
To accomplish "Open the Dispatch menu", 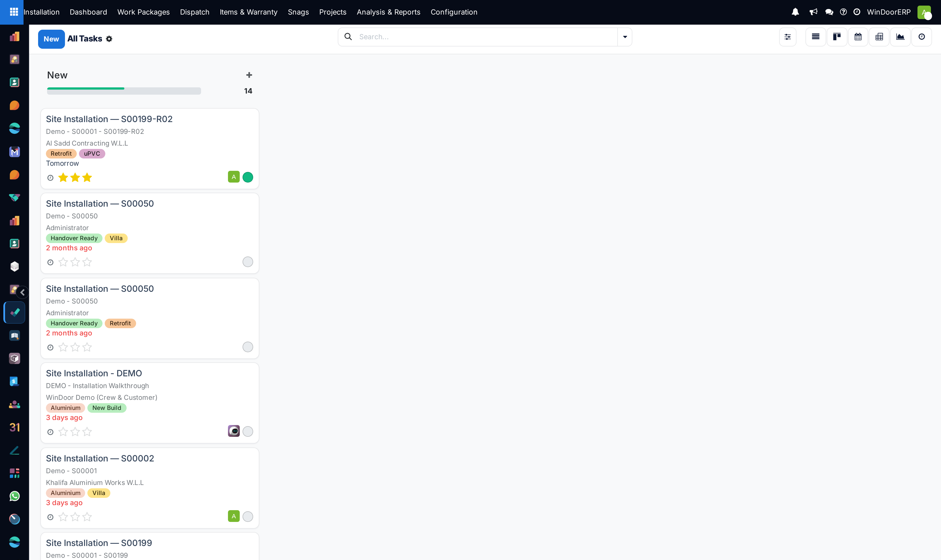I will 194,12.
